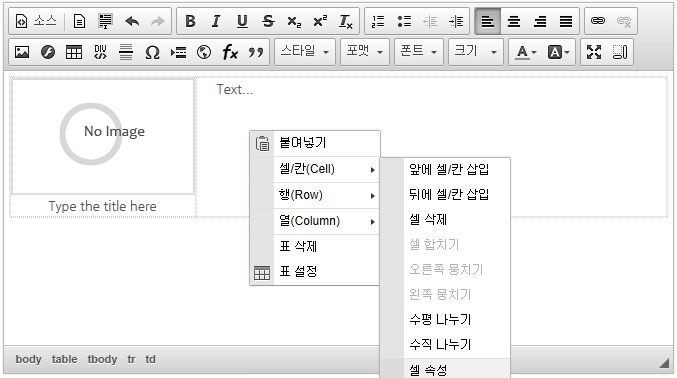This screenshot has height=378, width=677.
Task: Insert a block quote
Action: (256, 52)
